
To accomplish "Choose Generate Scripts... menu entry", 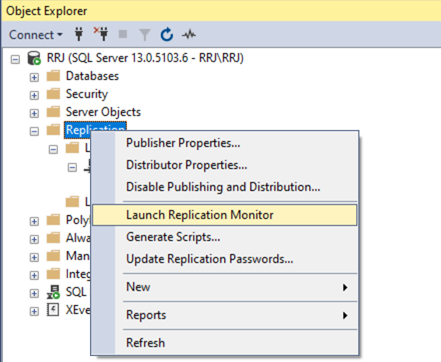I will 225,237.
